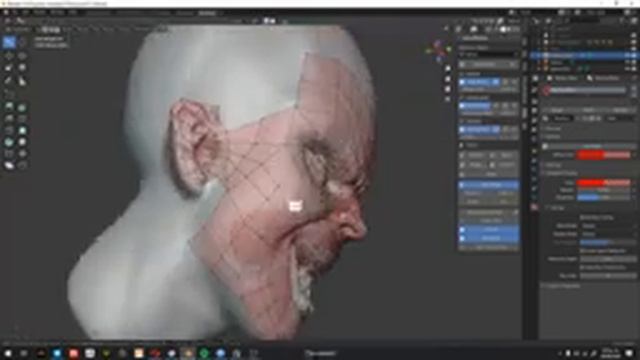640x360 pixels.
Task: Open the Edit menu in top bar
Action: click(x=26, y=13)
